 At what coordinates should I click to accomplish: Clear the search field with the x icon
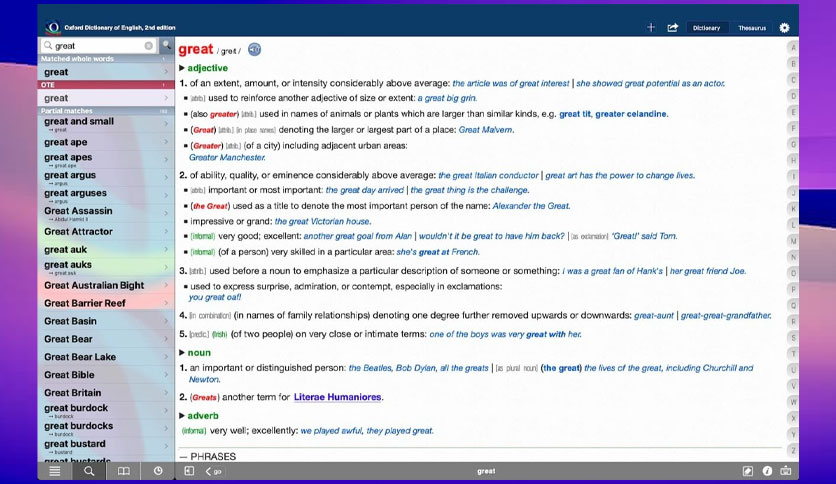[x=149, y=46]
